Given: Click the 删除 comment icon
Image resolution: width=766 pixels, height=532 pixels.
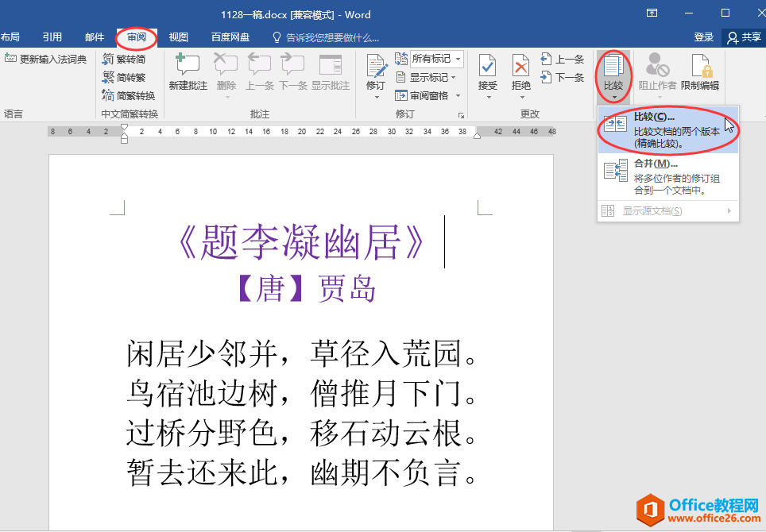Looking at the screenshot, I should pyautogui.click(x=226, y=65).
